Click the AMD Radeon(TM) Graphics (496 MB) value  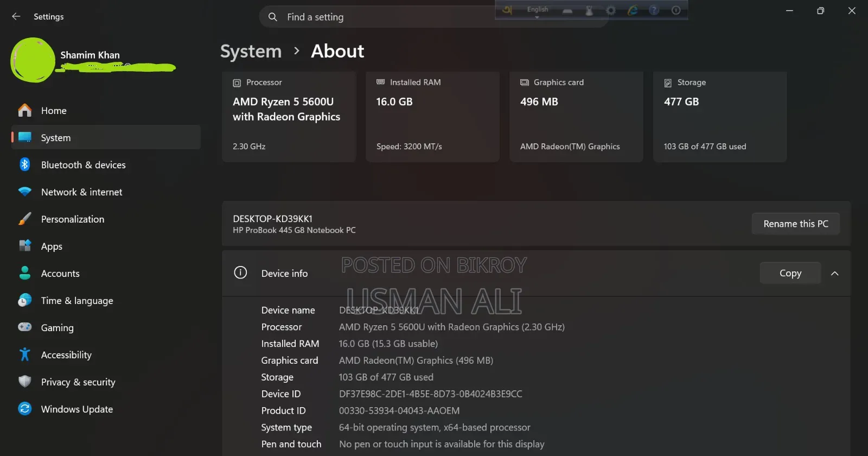click(x=416, y=360)
